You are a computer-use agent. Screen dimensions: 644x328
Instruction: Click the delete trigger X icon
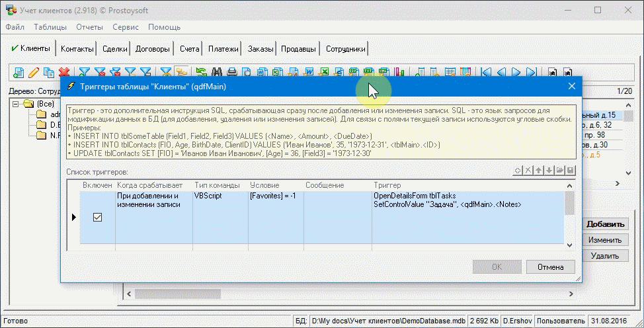pos(528,171)
